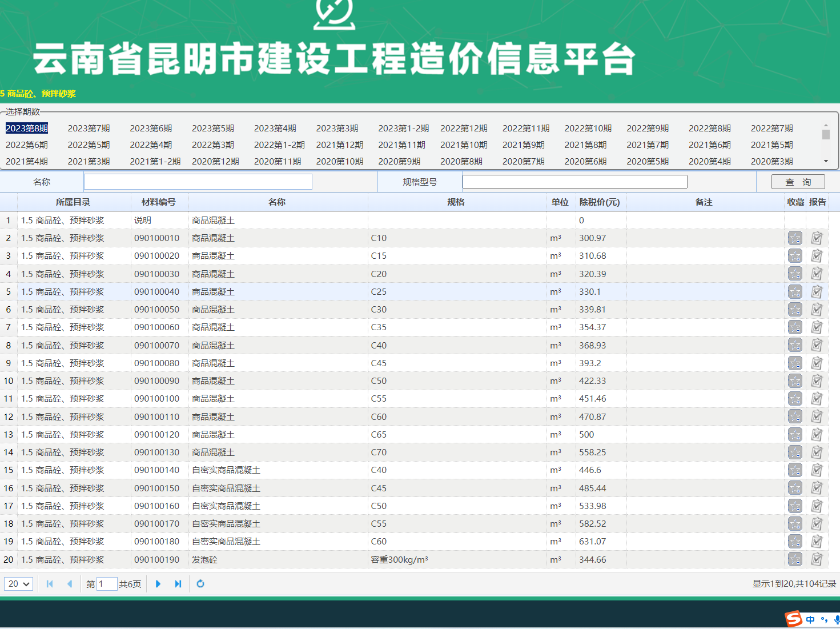Select period 2021第12期
Viewport: 840px width, 629px height.
[x=340, y=145]
